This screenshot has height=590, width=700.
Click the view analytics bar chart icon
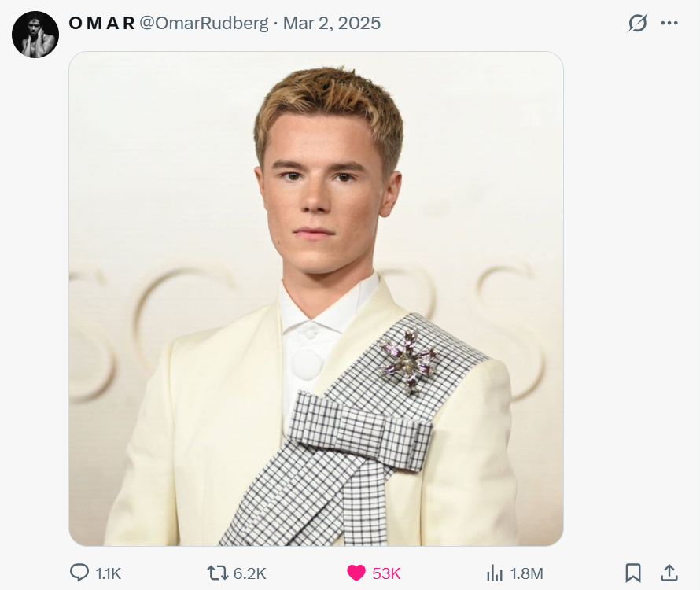[495, 573]
